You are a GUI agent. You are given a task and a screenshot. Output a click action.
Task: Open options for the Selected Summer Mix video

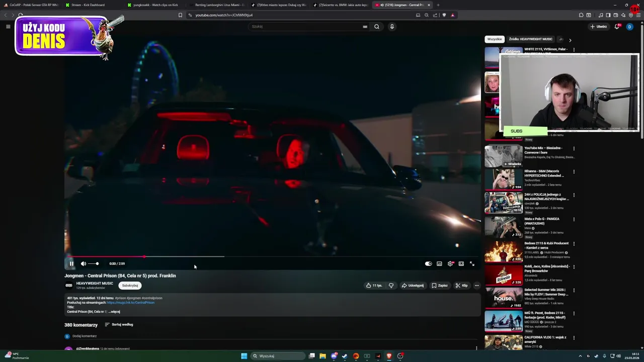coord(574,291)
